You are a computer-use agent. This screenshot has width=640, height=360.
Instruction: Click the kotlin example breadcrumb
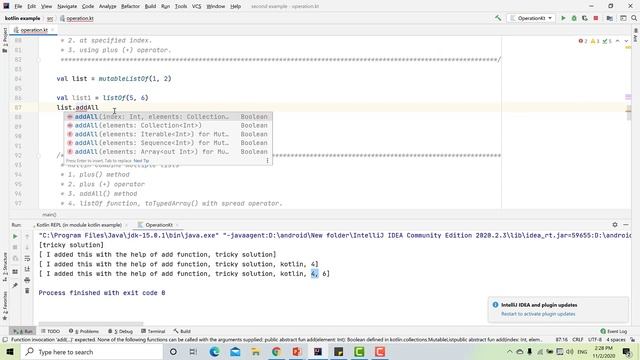click(22, 18)
